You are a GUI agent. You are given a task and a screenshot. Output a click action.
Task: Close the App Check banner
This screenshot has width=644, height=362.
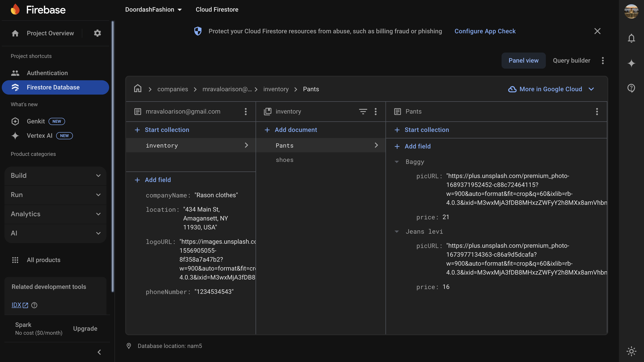[x=597, y=31]
